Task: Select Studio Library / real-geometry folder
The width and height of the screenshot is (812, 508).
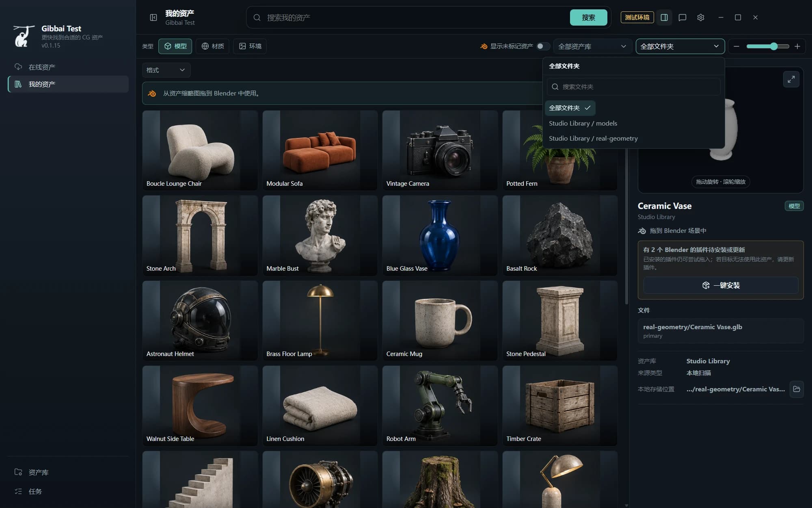Action: tap(593, 139)
